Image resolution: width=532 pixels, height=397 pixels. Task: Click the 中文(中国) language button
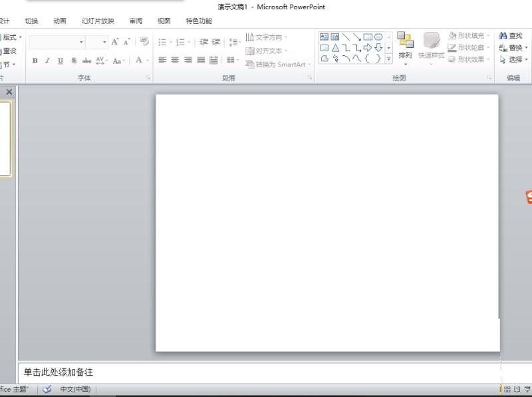[x=75, y=390]
